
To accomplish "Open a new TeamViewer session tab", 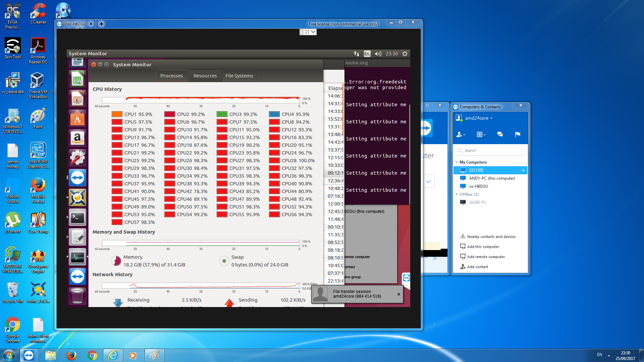I will click(x=101, y=24).
